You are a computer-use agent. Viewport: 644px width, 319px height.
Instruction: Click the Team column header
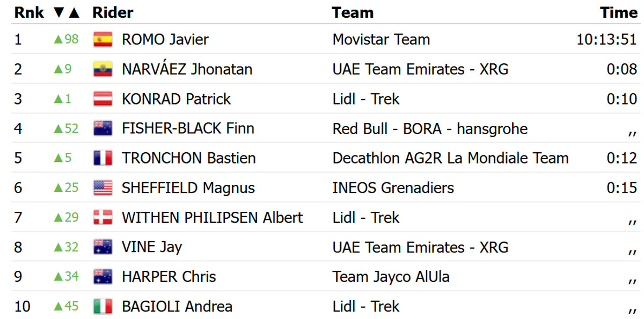(x=353, y=12)
